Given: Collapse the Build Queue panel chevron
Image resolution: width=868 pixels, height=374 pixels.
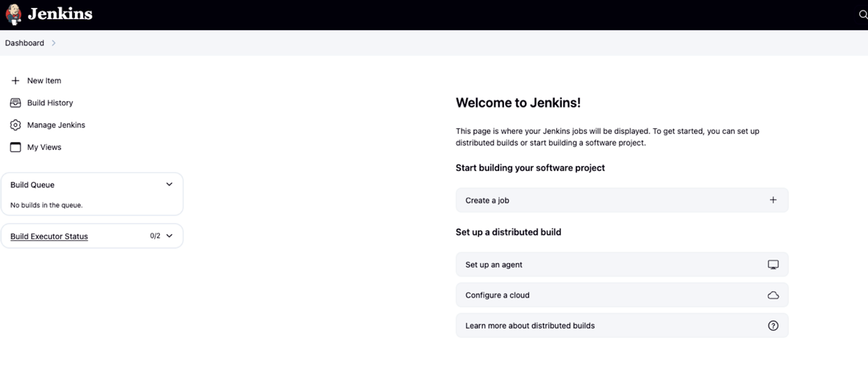Looking at the screenshot, I should click(x=169, y=185).
